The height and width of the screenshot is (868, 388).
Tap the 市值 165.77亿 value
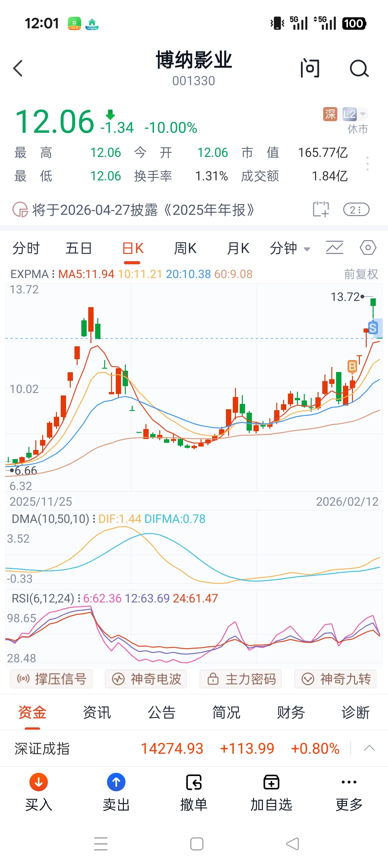[323, 152]
